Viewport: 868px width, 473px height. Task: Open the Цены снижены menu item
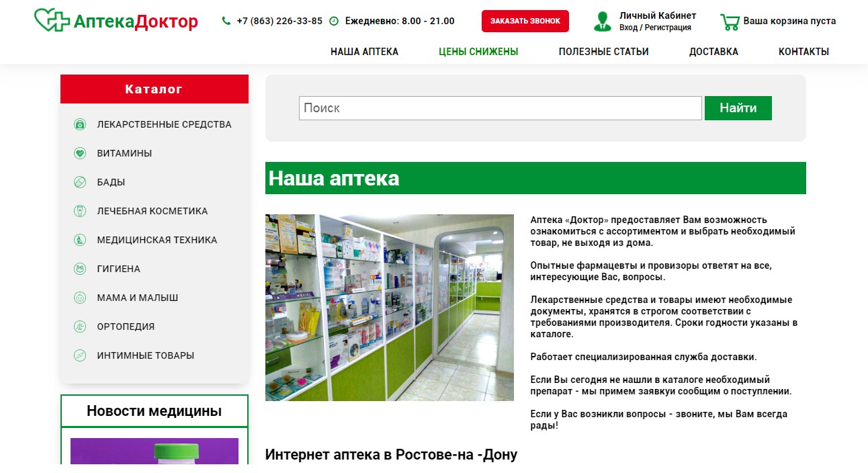tap(478, 52)
